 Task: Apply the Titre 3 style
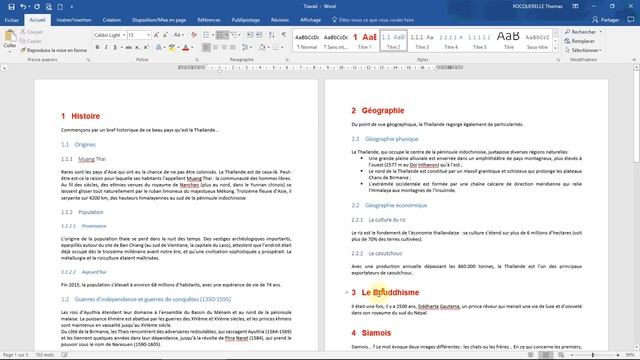(x=422, y=40)
